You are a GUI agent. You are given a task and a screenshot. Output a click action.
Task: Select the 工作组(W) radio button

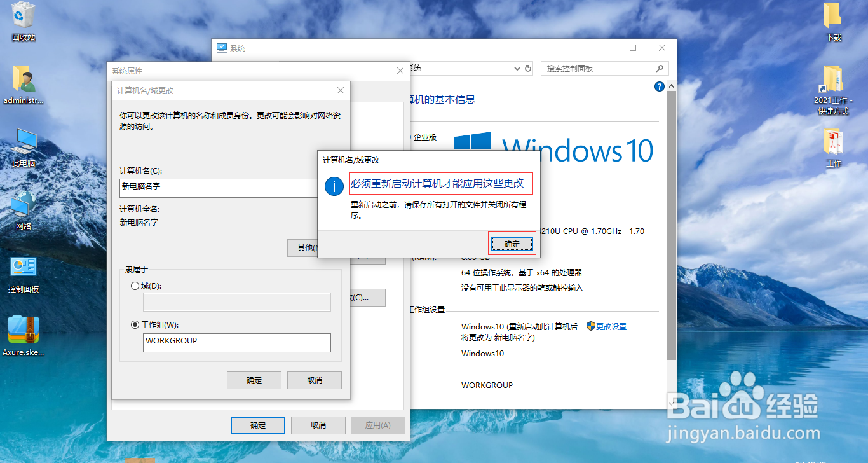tap(135, 324)
